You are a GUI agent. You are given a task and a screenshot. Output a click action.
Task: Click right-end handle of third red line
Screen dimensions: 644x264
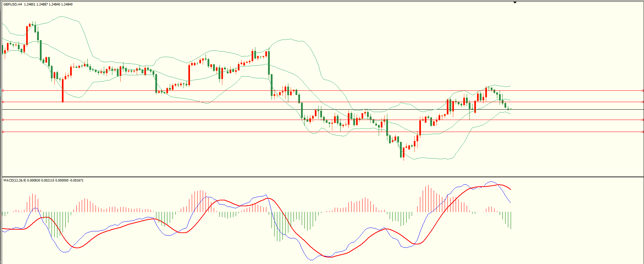(643, 120)
